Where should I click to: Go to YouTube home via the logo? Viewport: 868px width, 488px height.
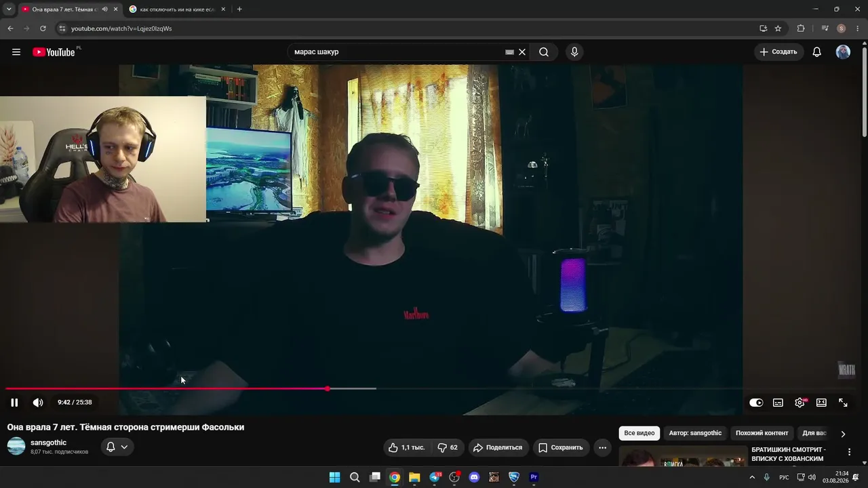pos(54,52)
